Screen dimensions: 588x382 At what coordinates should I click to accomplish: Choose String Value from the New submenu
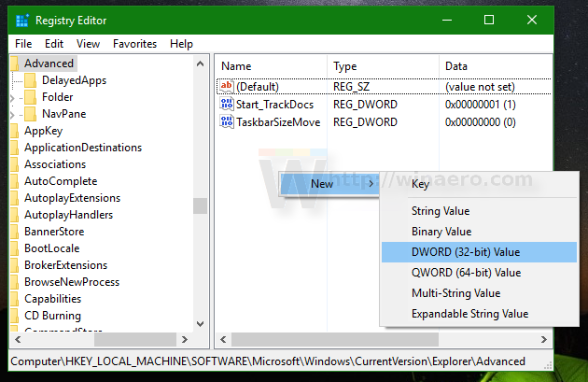point(479,211)
